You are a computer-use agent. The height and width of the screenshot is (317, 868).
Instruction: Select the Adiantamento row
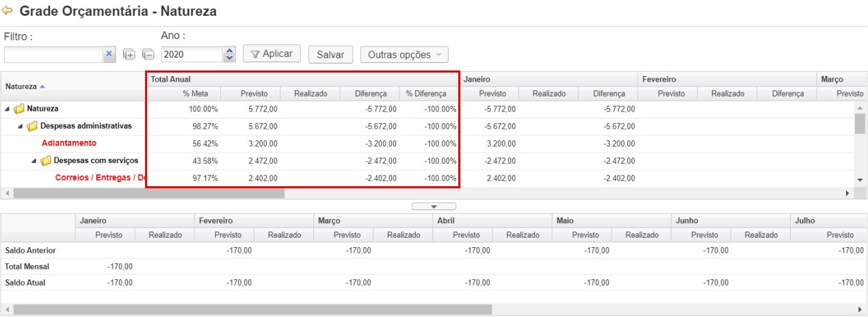point(69,143)
